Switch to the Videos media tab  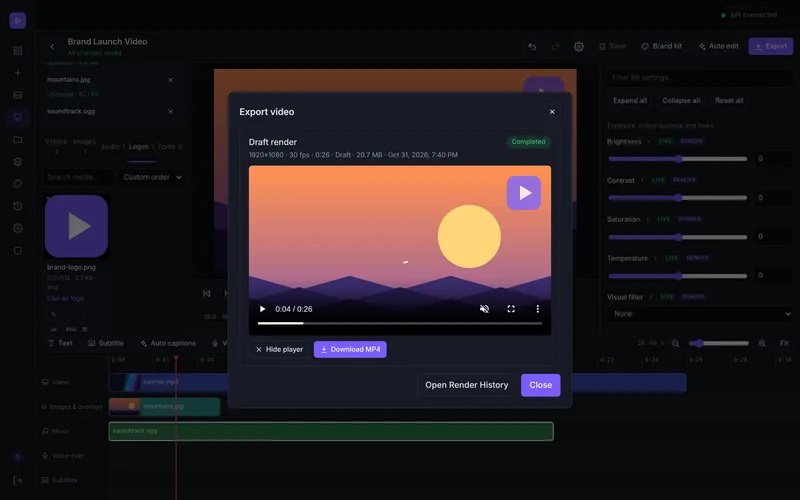click(56, 146)
